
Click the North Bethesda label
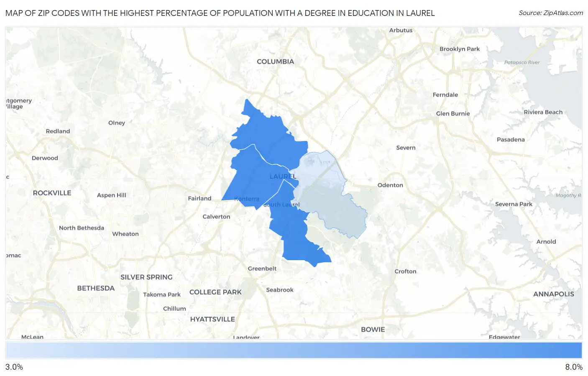[82, 228]
